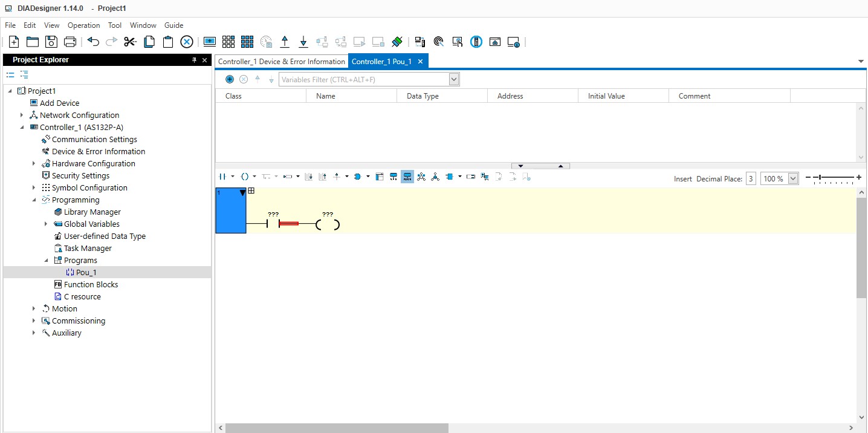
Task: Click the download arrow icon in the toolbar
Action: [x=304, y=42]
